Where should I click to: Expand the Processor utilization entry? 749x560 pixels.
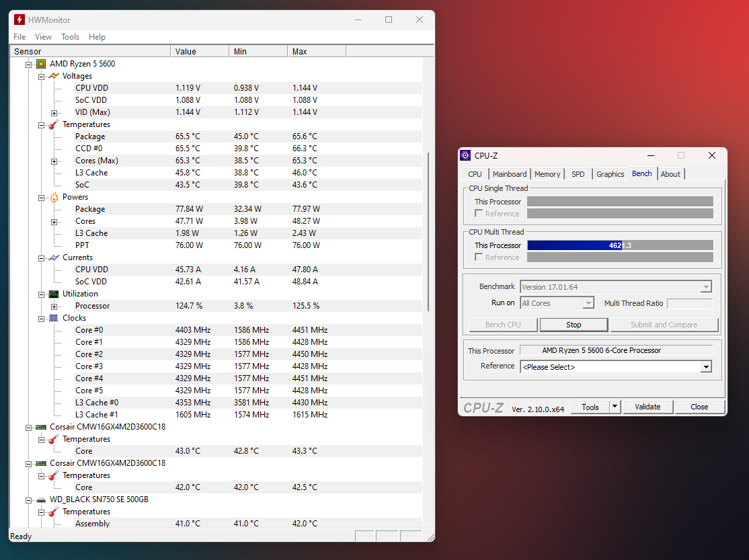tap(54, 307)
